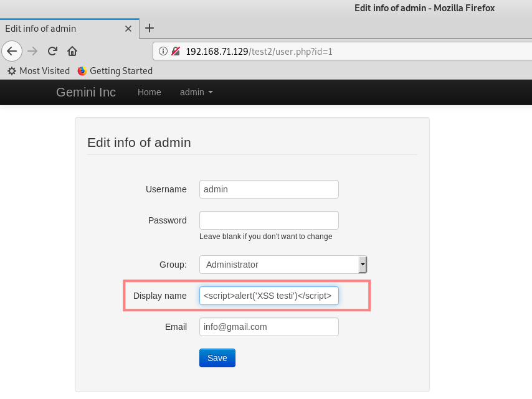Image resolution: width=532 pixels, height=399 pixels.
Task: Click the Email label
Action: coord(176,327)
